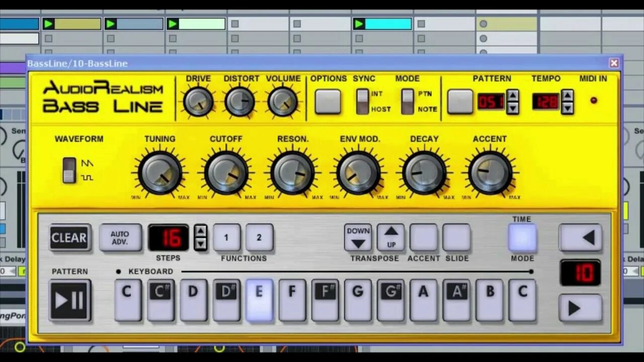
Task: Open the OPTIONS button
Action: click(x=328, y=102)
